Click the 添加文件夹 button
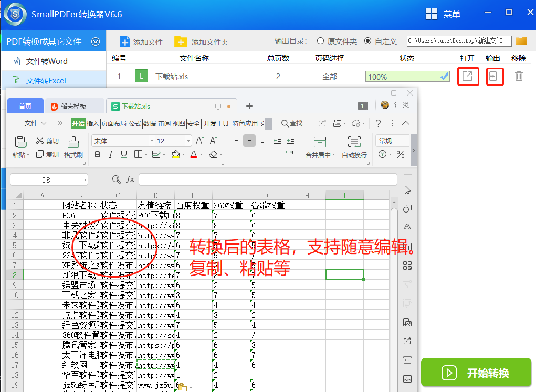Screen dimensions: 536x392 pyautogui.click(x=202, y=41)
